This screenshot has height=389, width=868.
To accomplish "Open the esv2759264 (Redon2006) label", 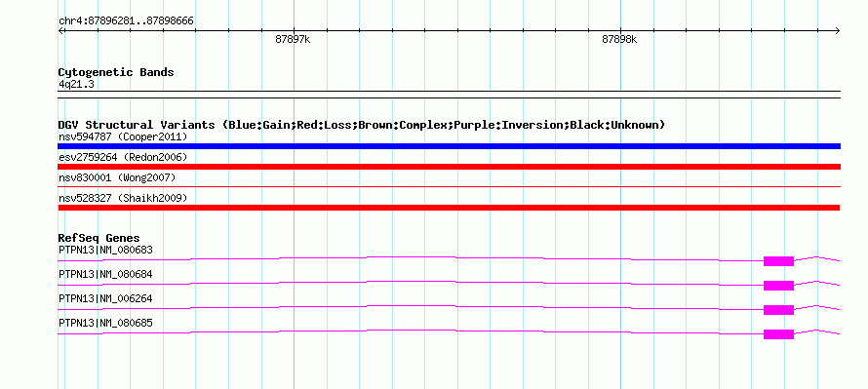I will pos(123,157).
